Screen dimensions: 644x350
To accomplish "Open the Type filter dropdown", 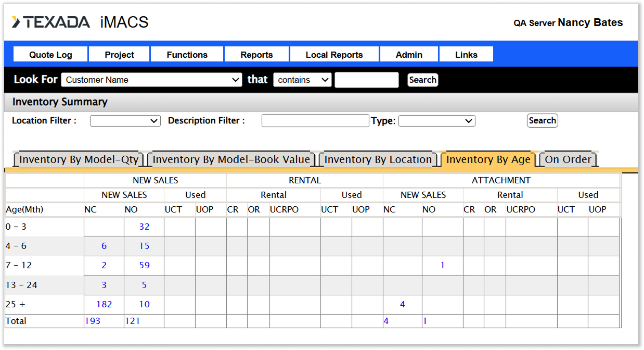I will (436, 121).
